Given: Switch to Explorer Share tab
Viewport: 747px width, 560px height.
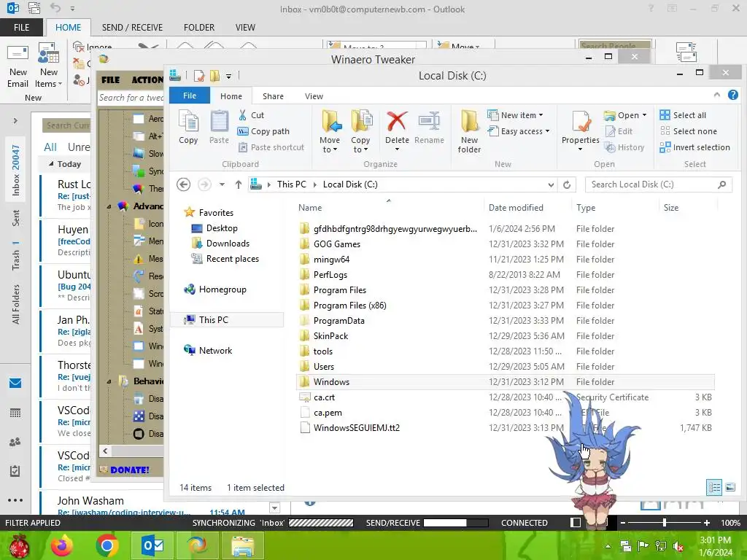Looking at the screenshot, I should (x=273, y=96).
